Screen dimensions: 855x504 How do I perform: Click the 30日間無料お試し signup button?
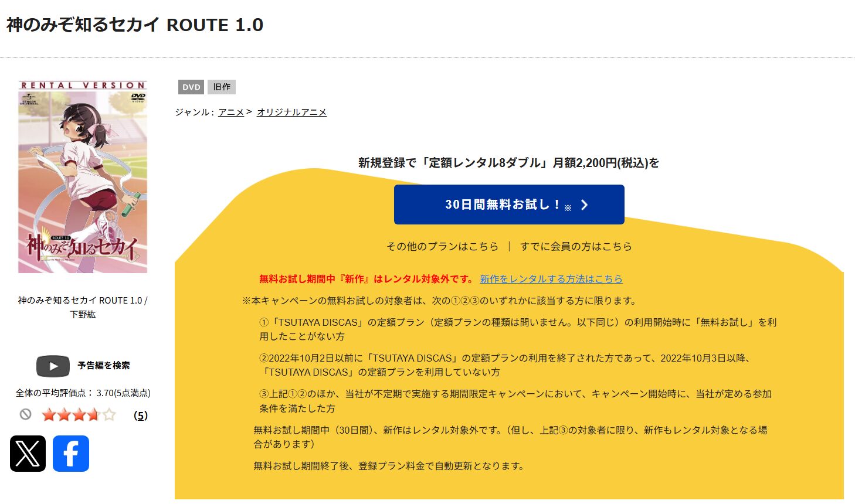point(508,205)
